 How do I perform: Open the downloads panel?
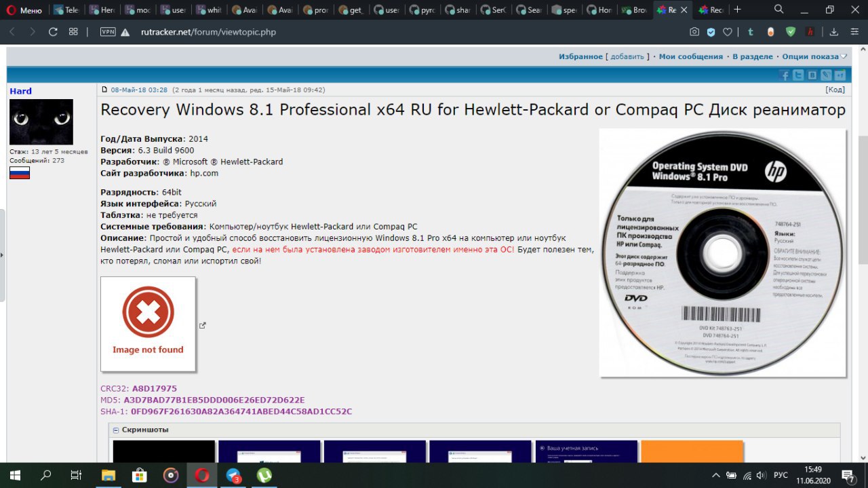coord(835,32)
